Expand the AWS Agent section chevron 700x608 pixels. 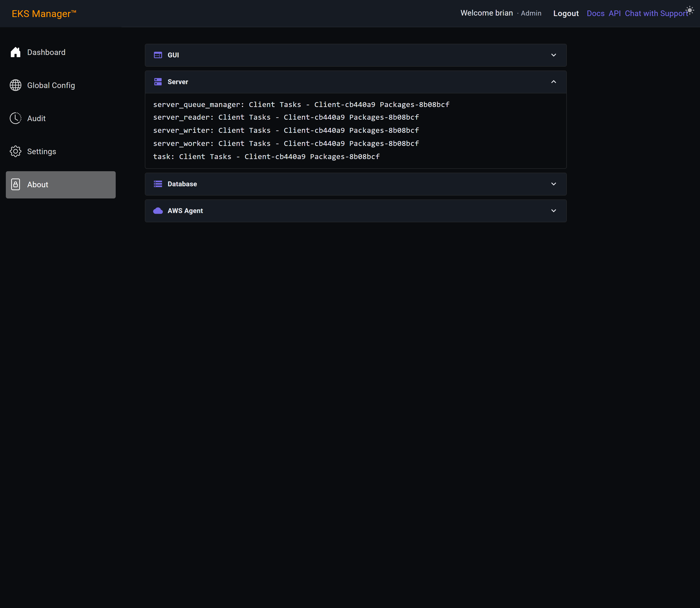click(x=553, y=211)
